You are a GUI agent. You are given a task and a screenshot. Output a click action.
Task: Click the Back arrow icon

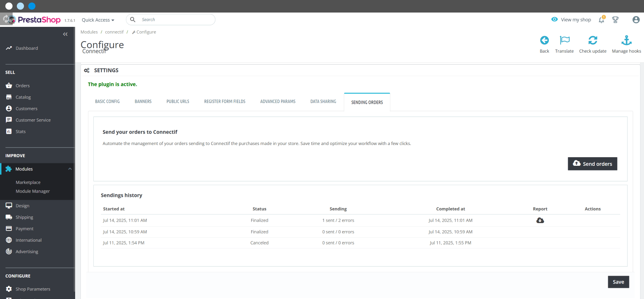tap(544, 40)
